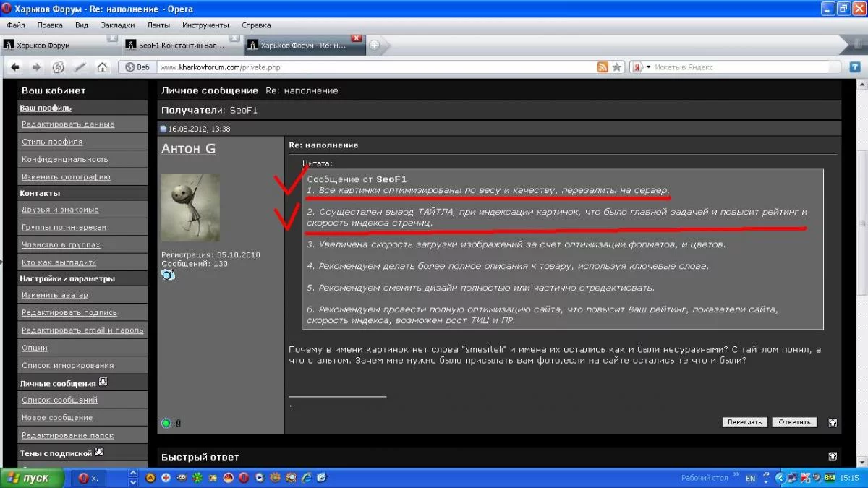Viewport: 868px width, 488px height.
Task: Close the 'Харьков Форум - Re: н...' tab
Action: coord(357,38)
